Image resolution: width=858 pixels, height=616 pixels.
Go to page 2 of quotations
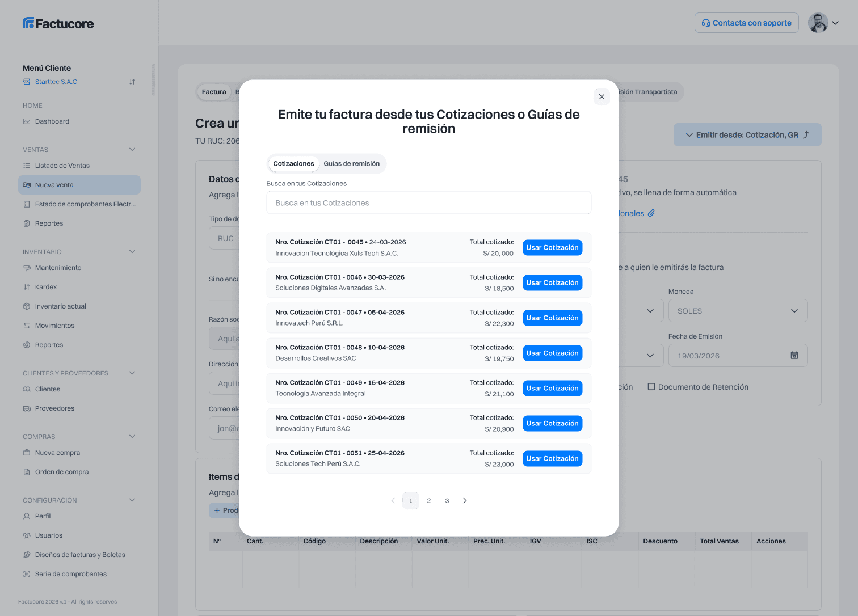click(429, 501)
